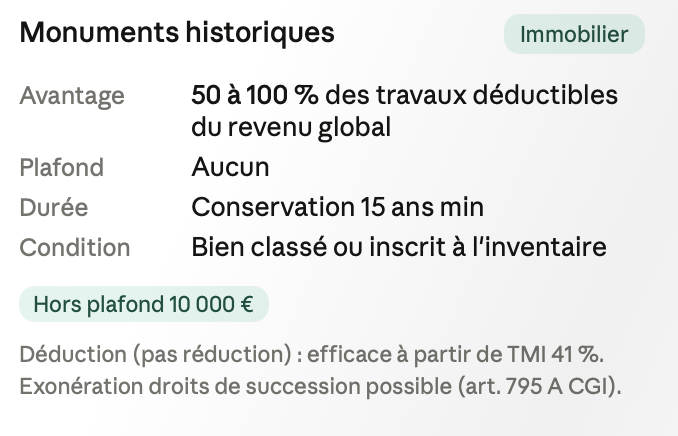Select the Aucun plafond value
Screen dimensions: 678x436
point(230,167)
